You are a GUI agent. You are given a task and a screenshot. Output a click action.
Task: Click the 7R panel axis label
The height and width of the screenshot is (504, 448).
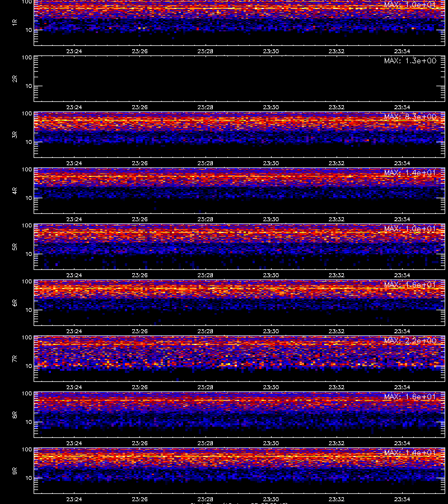(x=15, y=359)
